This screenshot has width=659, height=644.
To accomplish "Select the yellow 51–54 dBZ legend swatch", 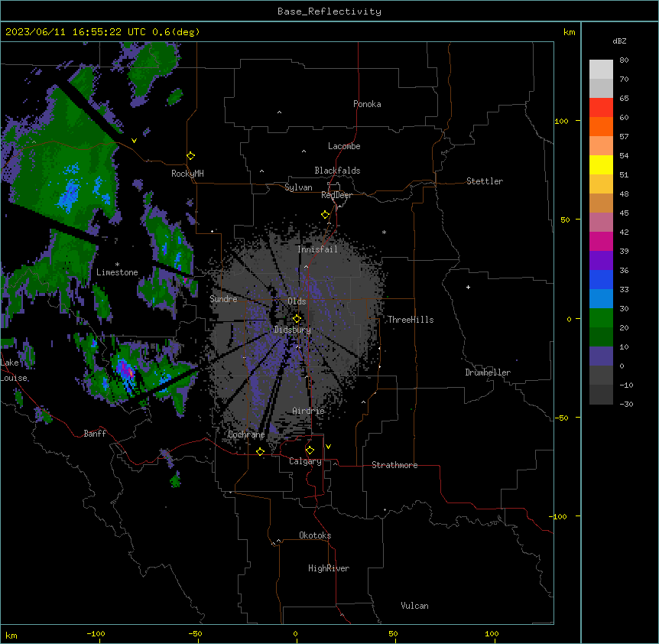I will pos(601,164).
